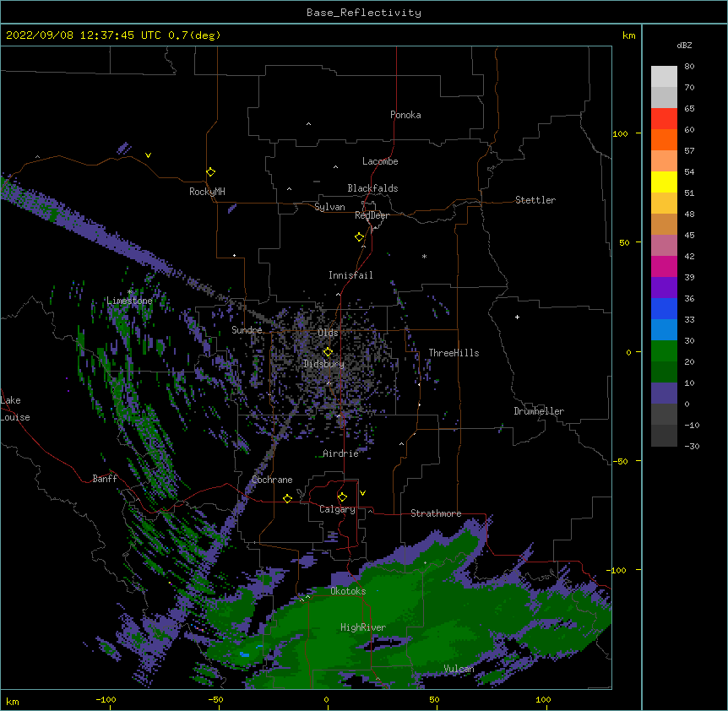Screen dimensions: 728x711
Task: Click the yellow V marker northwest of RockyMH
Action: pyautogui.click(x=148, y=155)
